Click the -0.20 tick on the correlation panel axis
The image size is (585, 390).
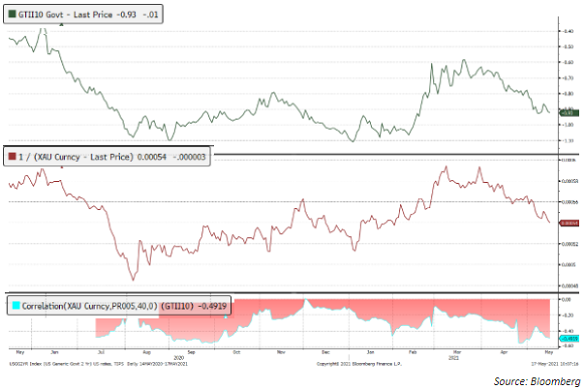pos(567,315)
